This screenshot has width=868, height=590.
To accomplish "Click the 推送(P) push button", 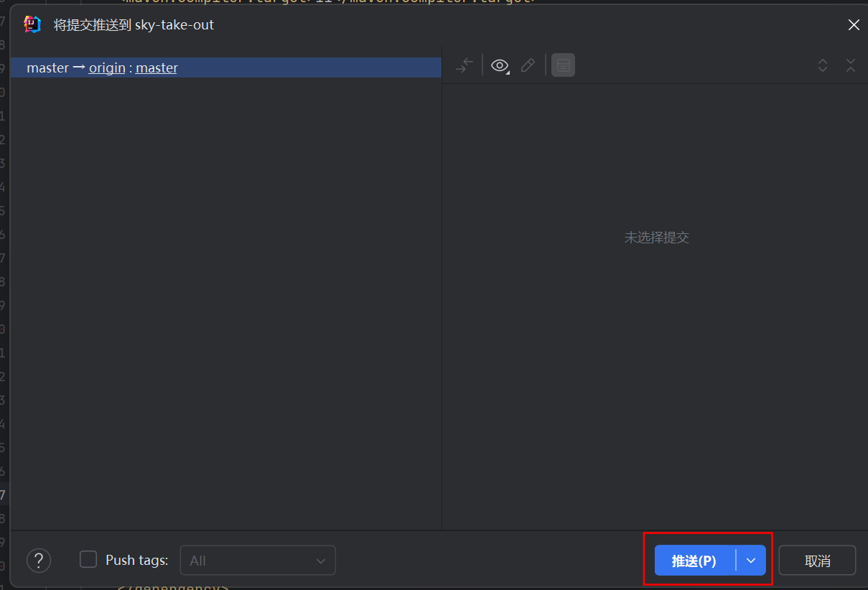I will click(x=695, y=561).
